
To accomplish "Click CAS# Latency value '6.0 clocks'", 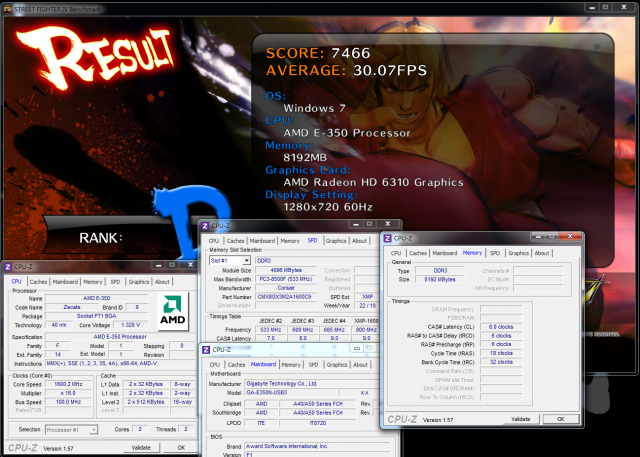I will tap(501, 327).
